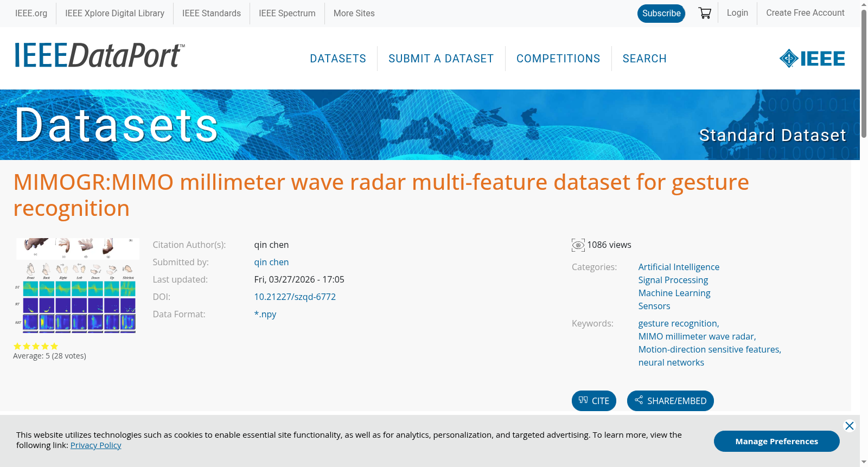Click the IEEE DataPort logo
Screen dimensions: 868x467
99,56
